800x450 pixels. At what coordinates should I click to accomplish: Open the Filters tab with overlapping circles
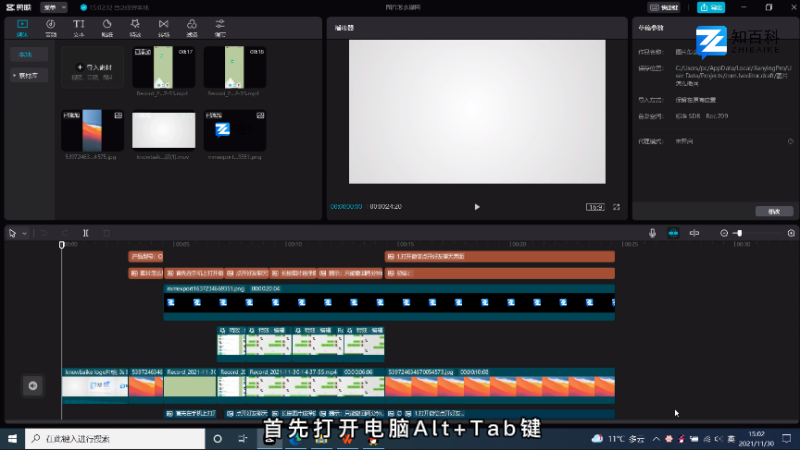(192, 28)
